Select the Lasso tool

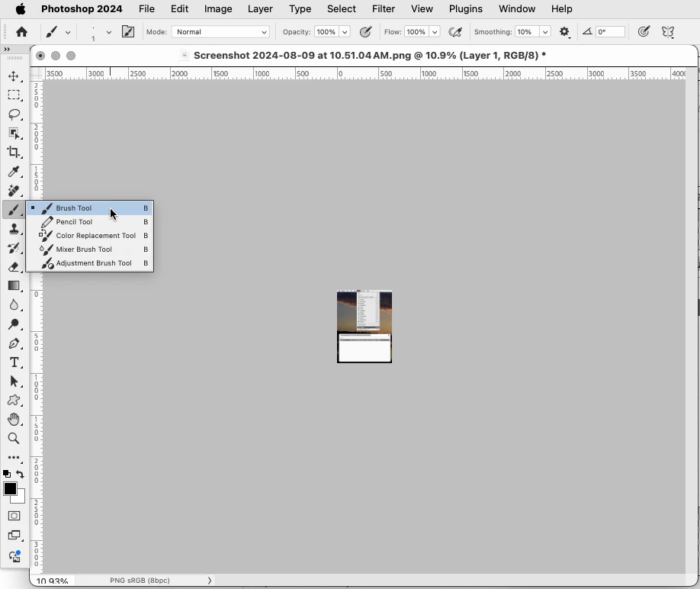click(14, 114)
